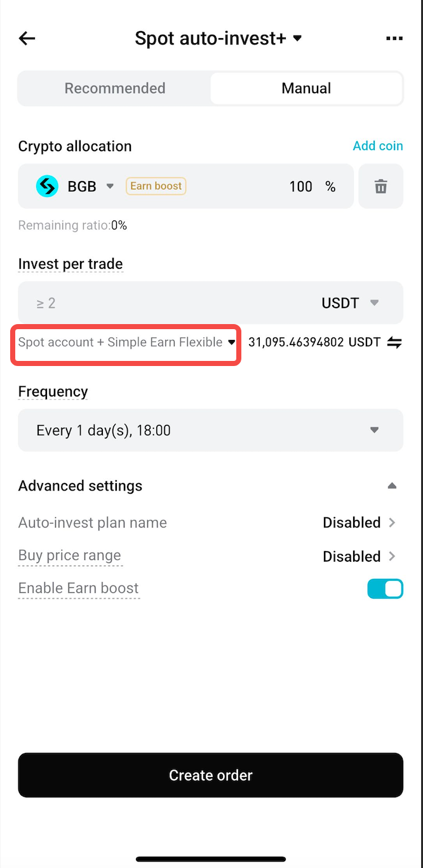Click the 100 percent allocation field
423x868 pixels.
tap(301, 186)
